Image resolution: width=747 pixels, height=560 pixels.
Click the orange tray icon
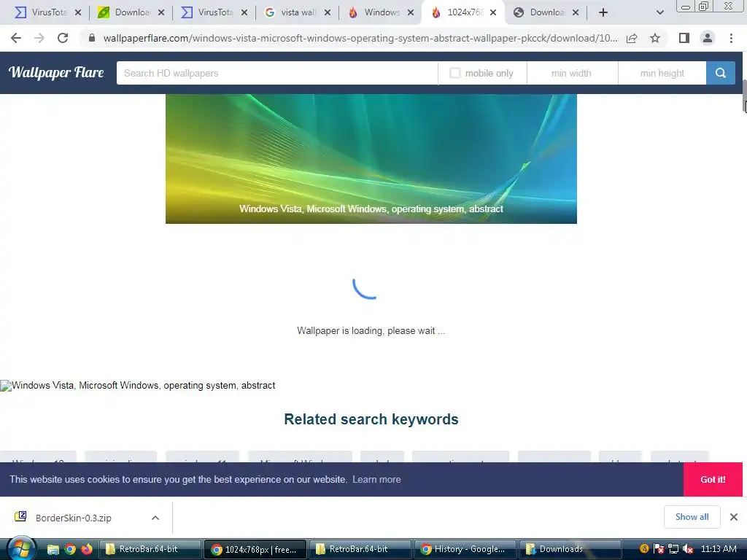[x=644, y=548]
